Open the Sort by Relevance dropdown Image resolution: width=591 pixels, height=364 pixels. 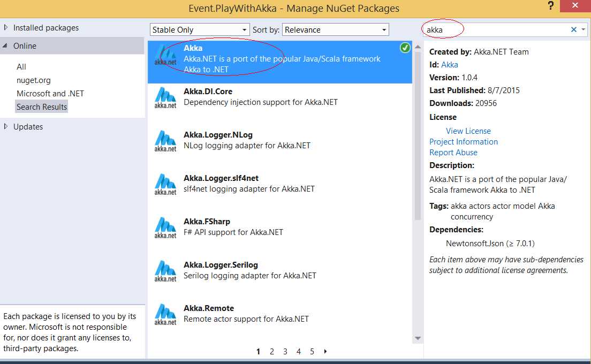tap(336, 30)
